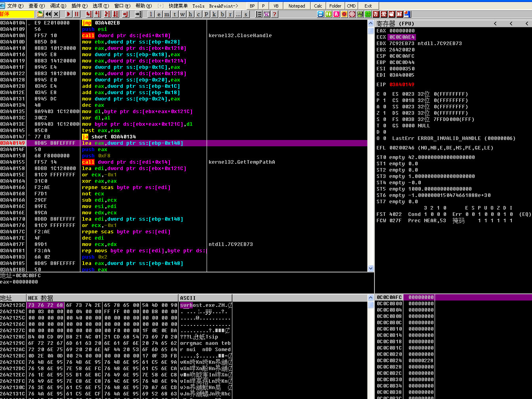Click the red '吾' toolbar icon

376,14
